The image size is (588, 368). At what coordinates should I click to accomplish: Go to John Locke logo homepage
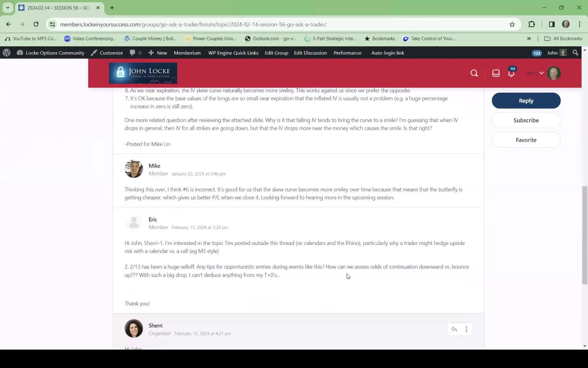pyautogui.click(x=143, y=73)
